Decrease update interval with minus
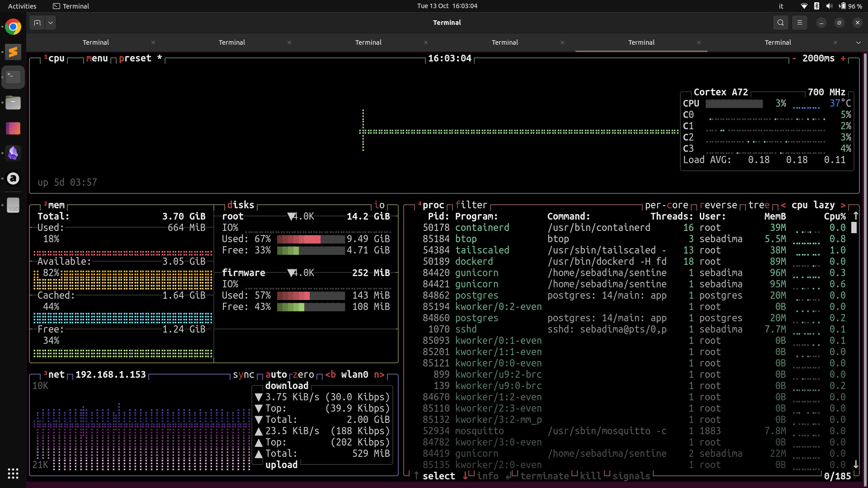Viewport: 868px width, 488px height. (x=794, y=58)
